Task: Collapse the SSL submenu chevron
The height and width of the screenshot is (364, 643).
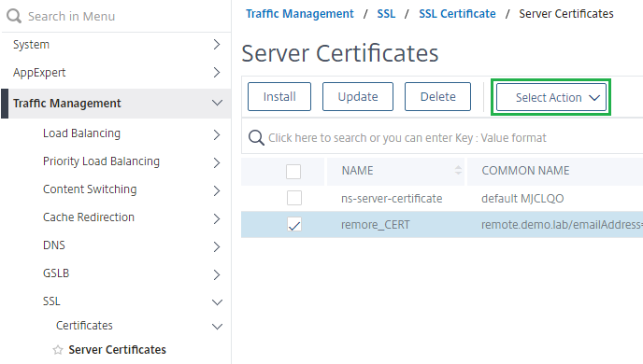Action: (x=218, y=302)
